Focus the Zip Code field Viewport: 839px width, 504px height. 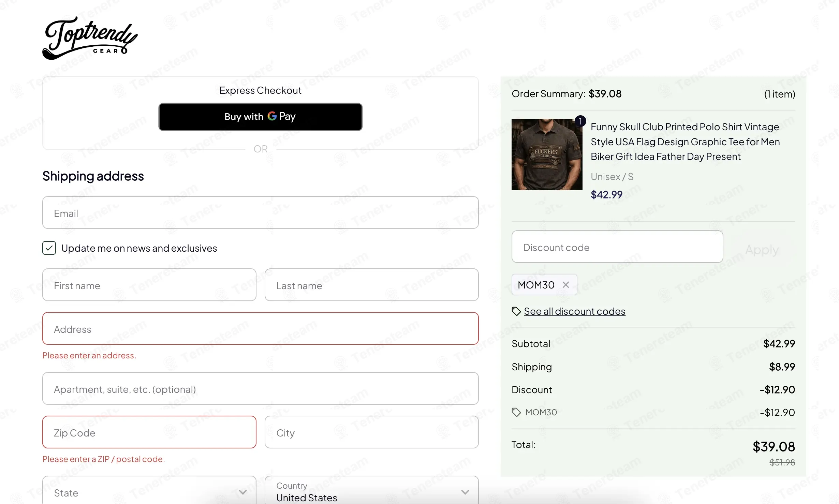[x=149, y=432]
